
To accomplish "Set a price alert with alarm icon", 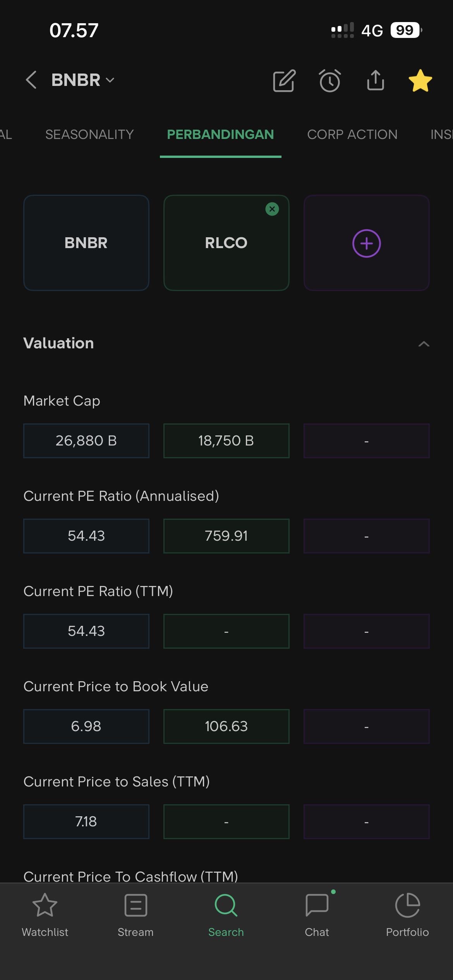I will click(x=330, y=81).
